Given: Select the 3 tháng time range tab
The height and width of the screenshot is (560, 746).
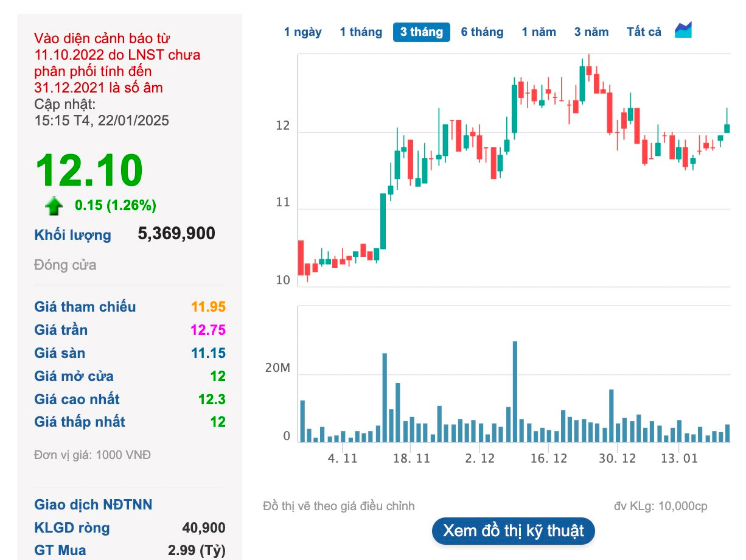Looking at the screenshot, I should pyautogui.click(x=422, y=32).
